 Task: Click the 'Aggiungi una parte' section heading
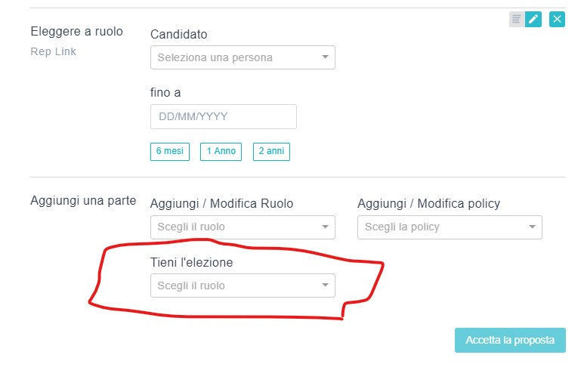click(x=83, y=201)
